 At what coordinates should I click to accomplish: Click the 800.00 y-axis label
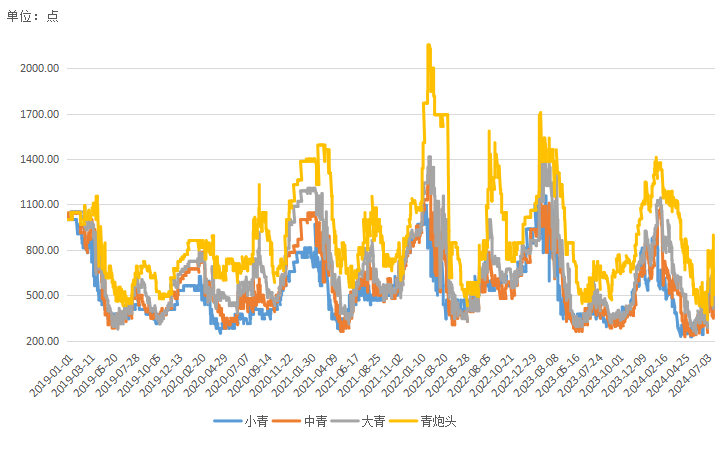[42, 250]
